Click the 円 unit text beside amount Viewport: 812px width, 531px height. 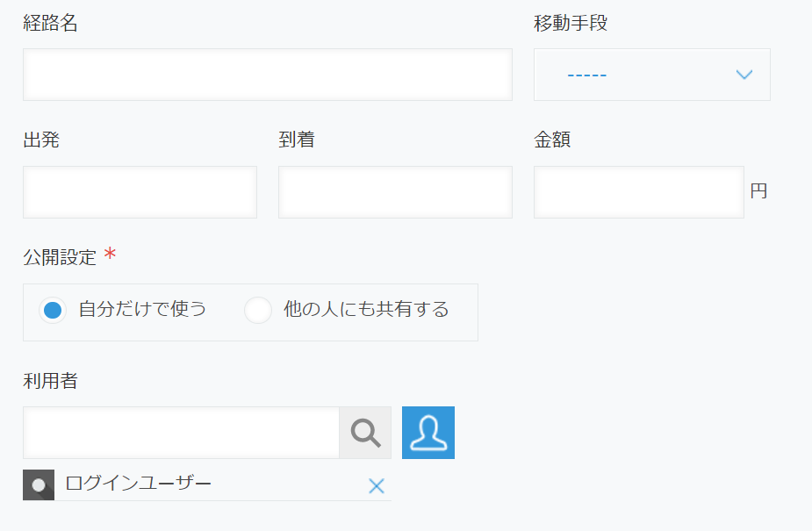pos(758,191)
